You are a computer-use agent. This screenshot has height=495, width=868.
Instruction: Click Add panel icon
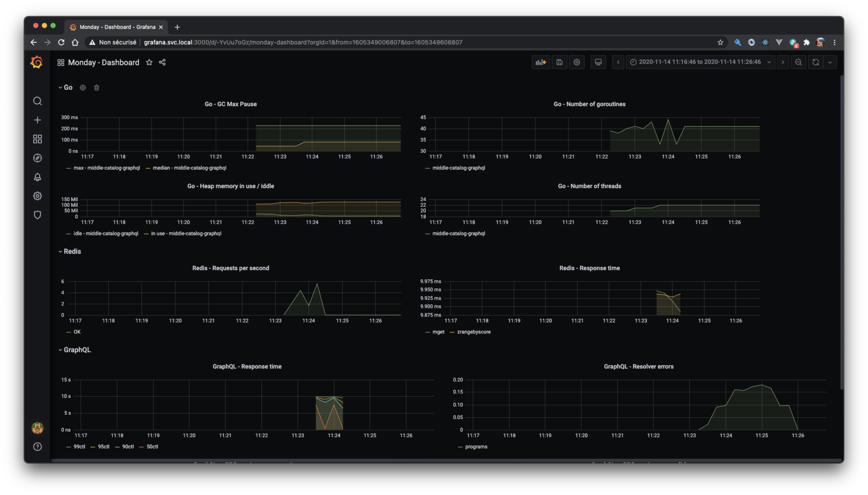541,62
